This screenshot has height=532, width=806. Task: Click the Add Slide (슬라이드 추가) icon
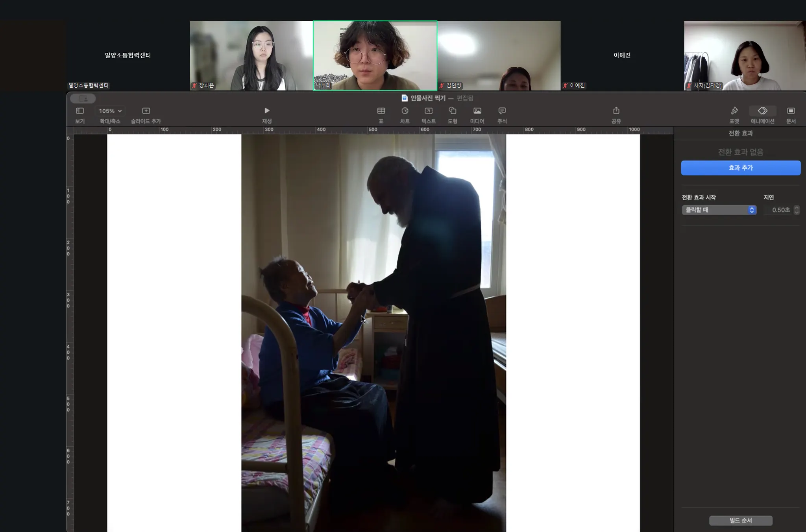pyautogui.click(x=146, y=111)
